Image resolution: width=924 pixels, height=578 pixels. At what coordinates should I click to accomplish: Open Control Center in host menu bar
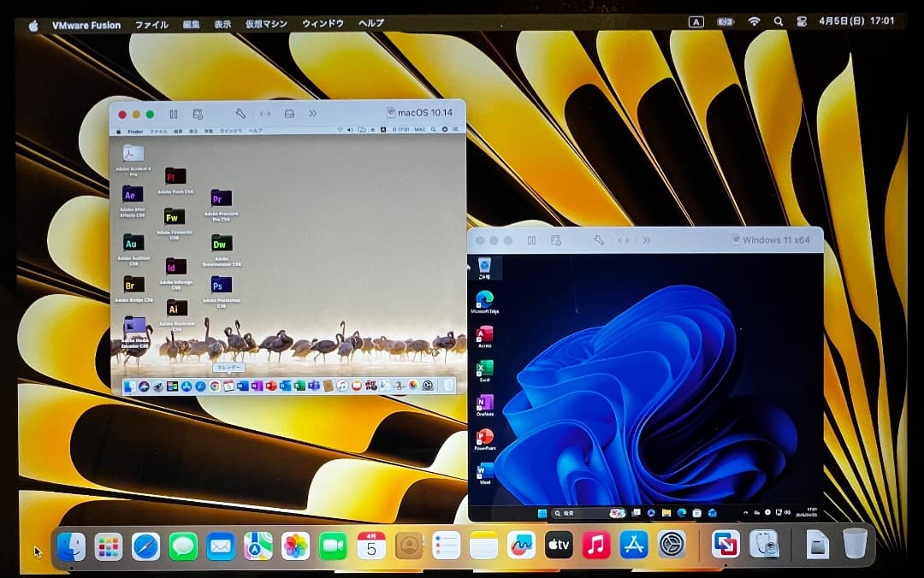point(802,21)
